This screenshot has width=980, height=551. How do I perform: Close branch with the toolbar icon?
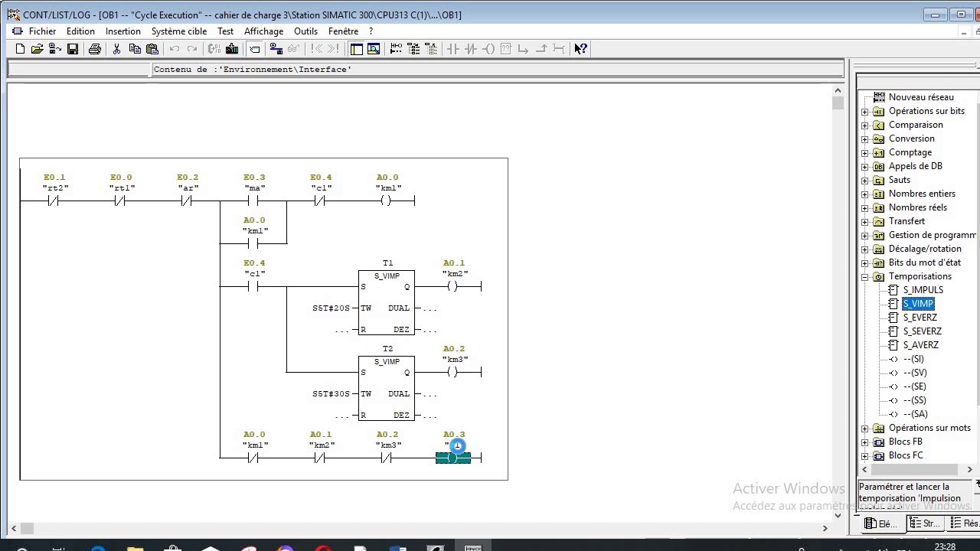(x=541, y=49)
